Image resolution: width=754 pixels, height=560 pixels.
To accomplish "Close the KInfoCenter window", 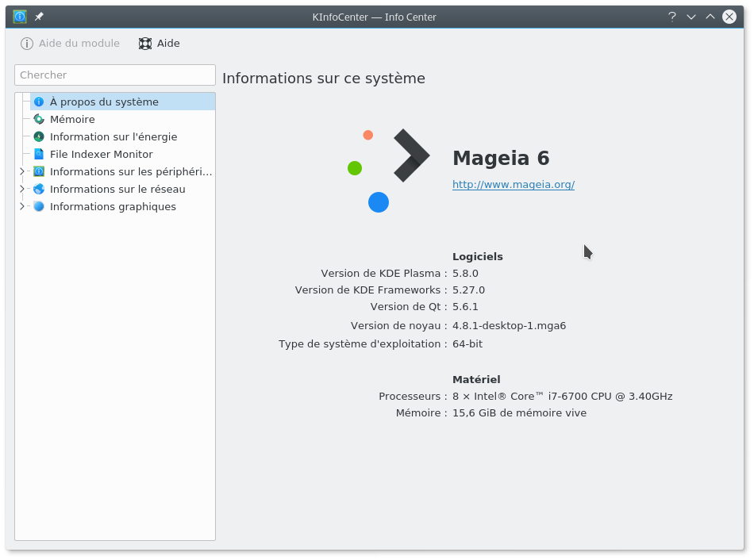I will pyautogui.click(x=729, y=17).
